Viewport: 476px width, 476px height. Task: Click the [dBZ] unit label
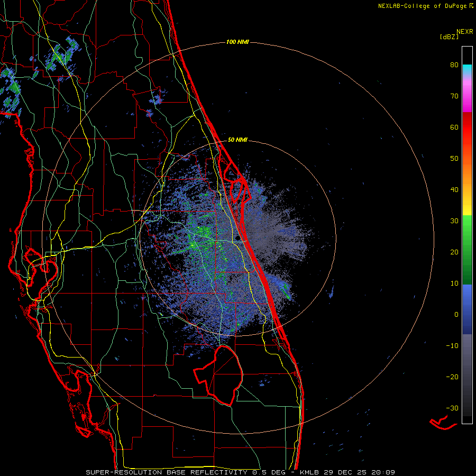[449, 37]
